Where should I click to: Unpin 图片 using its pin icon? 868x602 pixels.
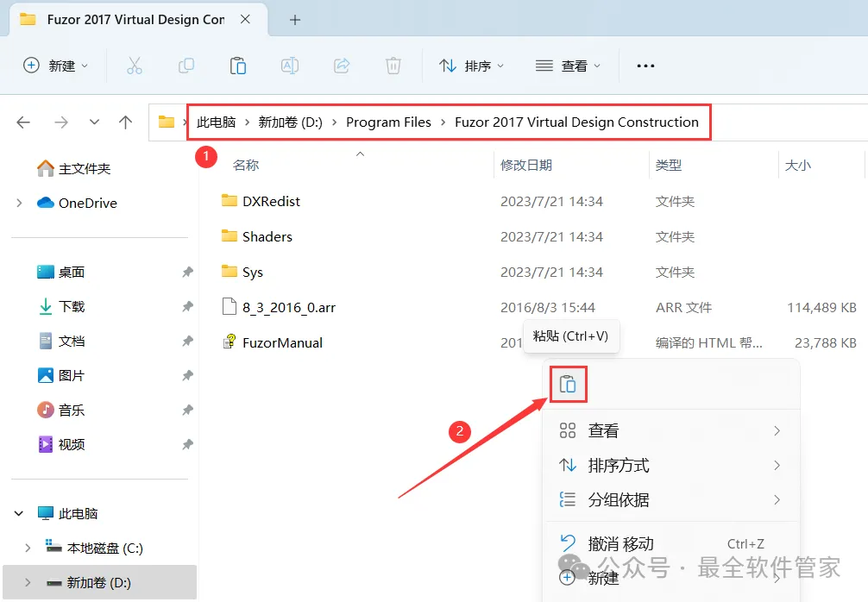pos(187,375)
